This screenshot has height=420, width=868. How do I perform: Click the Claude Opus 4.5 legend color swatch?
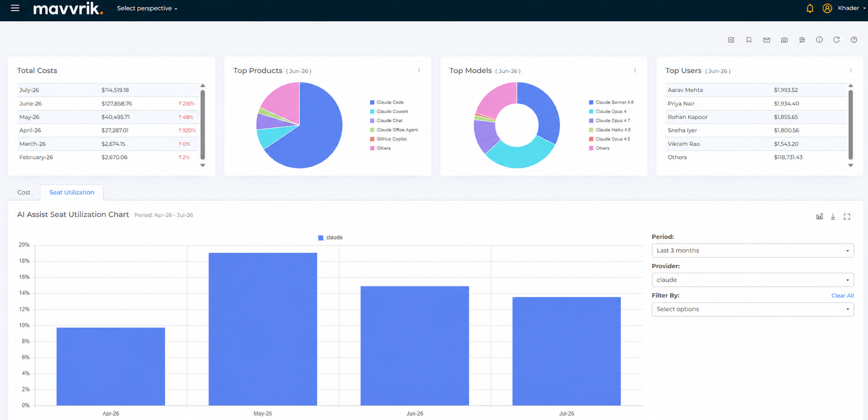coord(591,139)
